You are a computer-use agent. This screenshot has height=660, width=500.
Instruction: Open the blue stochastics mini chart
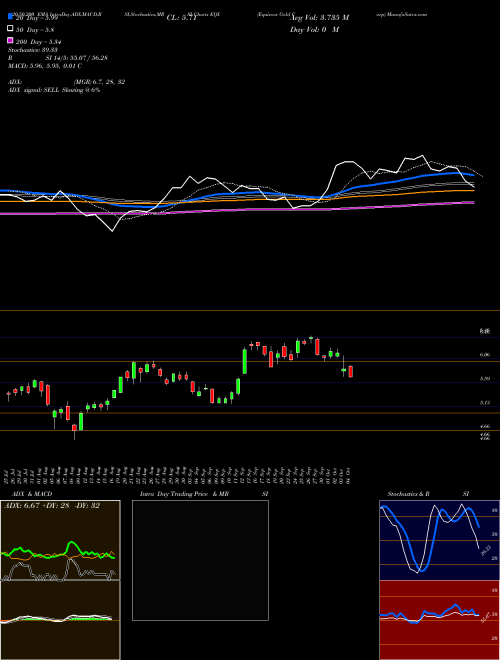[x=439, y=540]
